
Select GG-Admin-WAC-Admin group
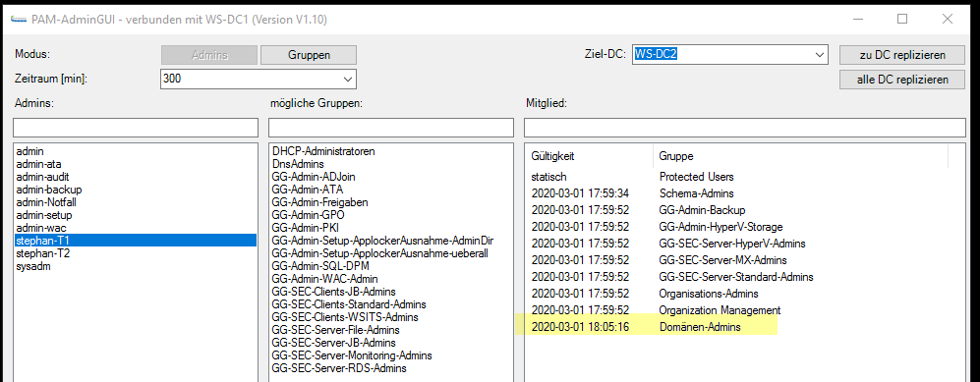coord(391,279)
